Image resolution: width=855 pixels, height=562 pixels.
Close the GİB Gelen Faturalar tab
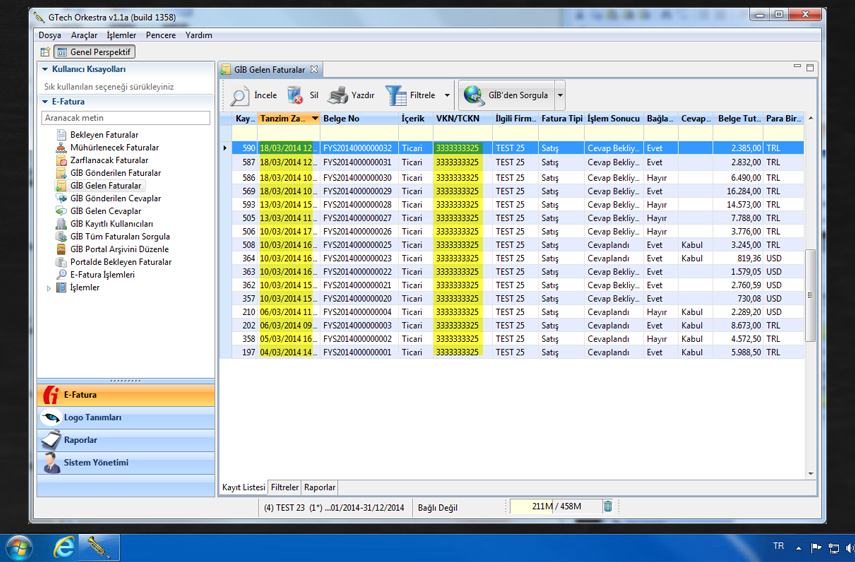pyautogui.click(x=314, y=69)
